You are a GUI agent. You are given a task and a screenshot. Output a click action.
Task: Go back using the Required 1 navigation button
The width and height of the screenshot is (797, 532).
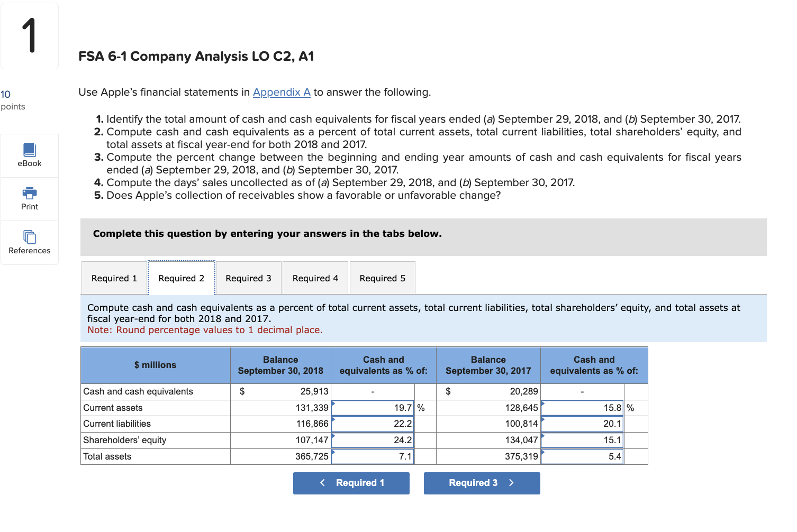tap(351, 483)
